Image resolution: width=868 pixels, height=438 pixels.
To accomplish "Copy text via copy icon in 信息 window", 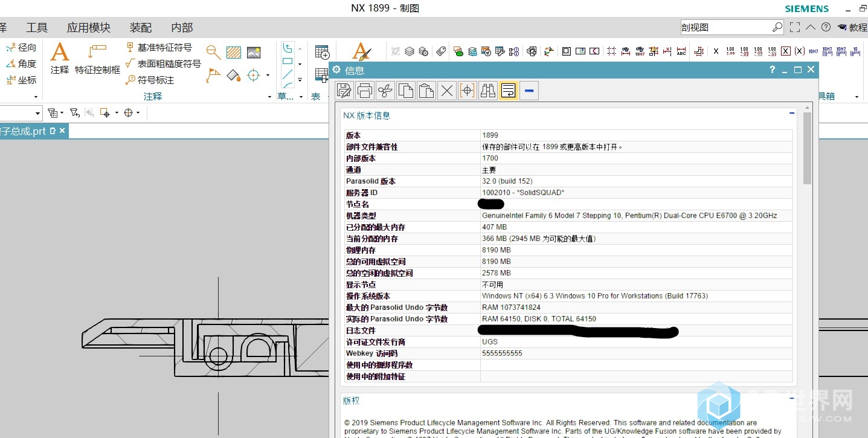I will (x=406, y=91).
